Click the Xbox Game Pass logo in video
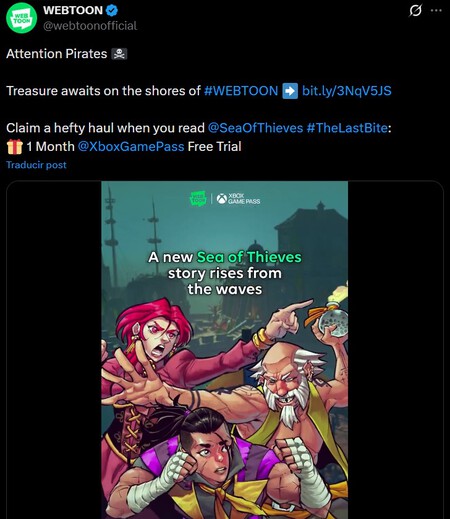450x519 pixels. 238,199
